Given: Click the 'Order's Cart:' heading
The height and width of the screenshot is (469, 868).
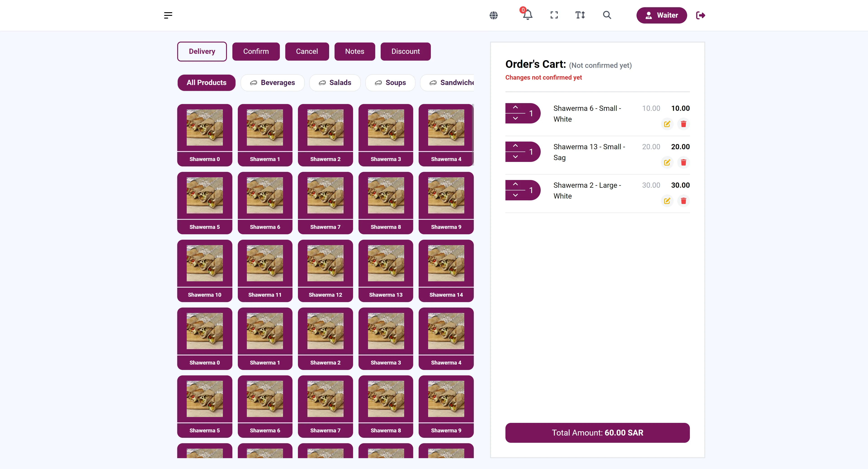Looking at the screenshot, I should tap(535, 64).
